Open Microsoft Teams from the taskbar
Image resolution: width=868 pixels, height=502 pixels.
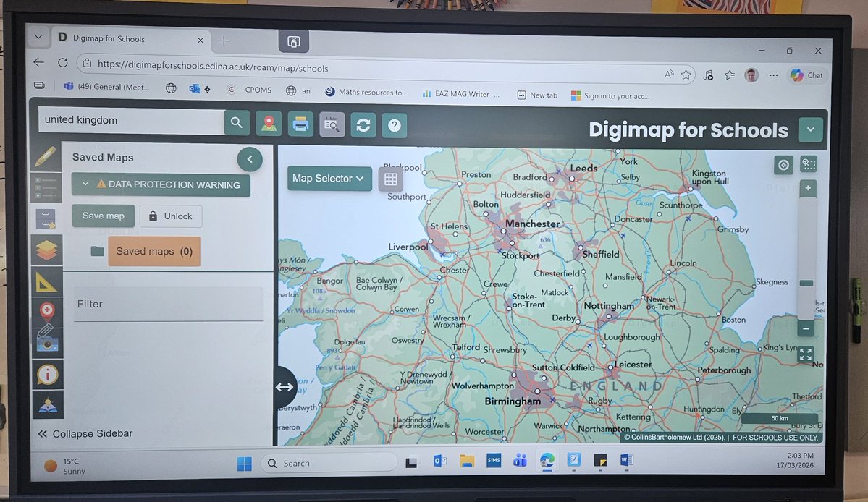(520, 460)
